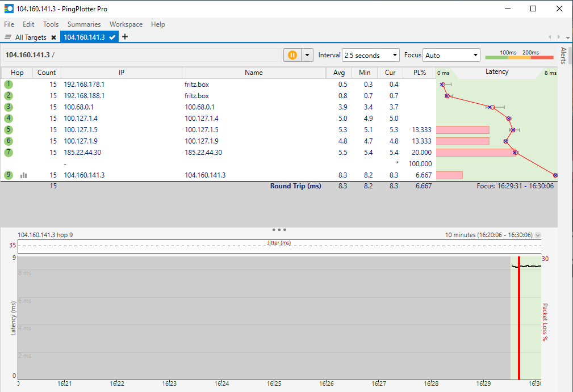This screenshot has height=392, width=573.
Task: Open the dropdown arrow beside the pause button
Action: (x=307, y=55)
